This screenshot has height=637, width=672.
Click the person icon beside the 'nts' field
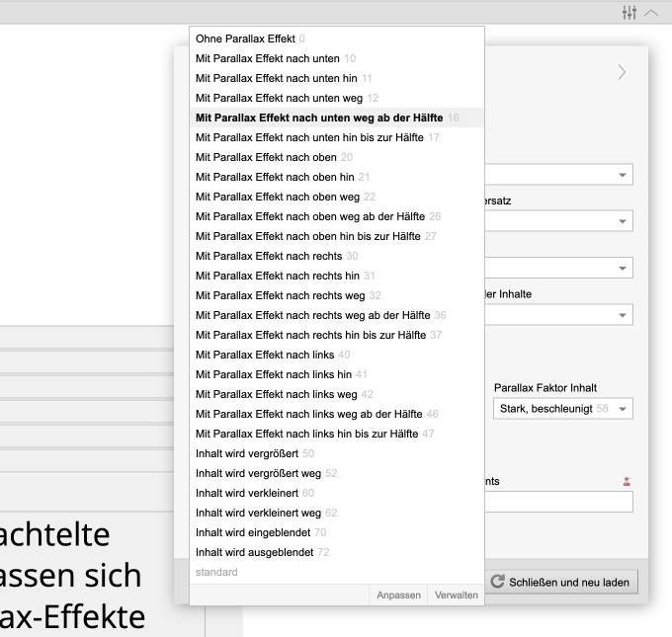(627, 482)
